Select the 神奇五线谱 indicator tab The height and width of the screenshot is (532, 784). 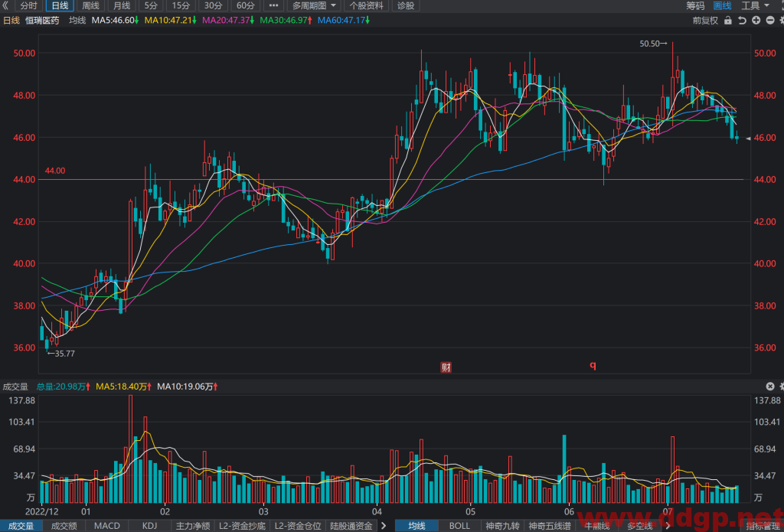point(550,526)
